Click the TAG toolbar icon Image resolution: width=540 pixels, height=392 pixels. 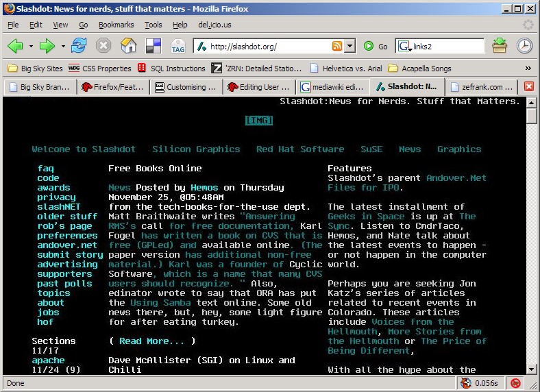click(178, 46)
